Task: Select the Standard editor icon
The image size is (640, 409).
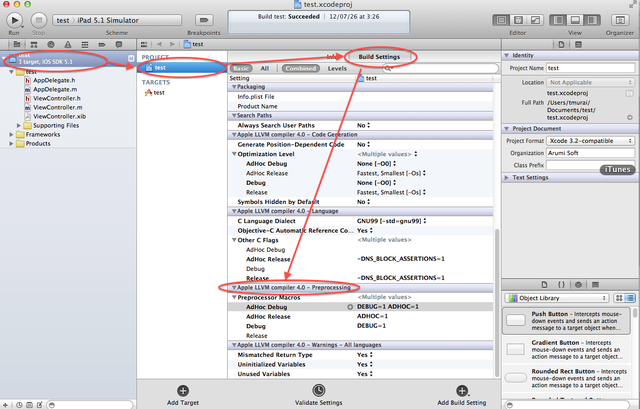Action: (x=501, y=20)
